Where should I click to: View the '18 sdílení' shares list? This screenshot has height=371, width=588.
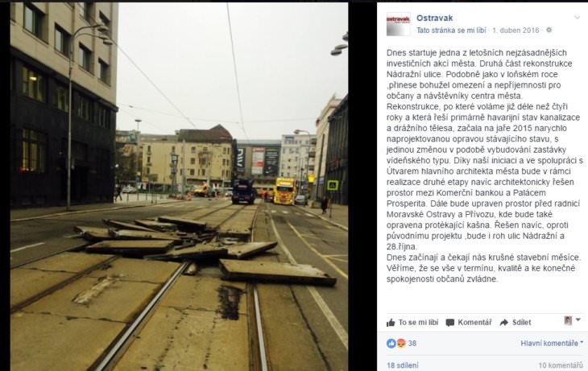pyautogui.click(x=403, y=365)
